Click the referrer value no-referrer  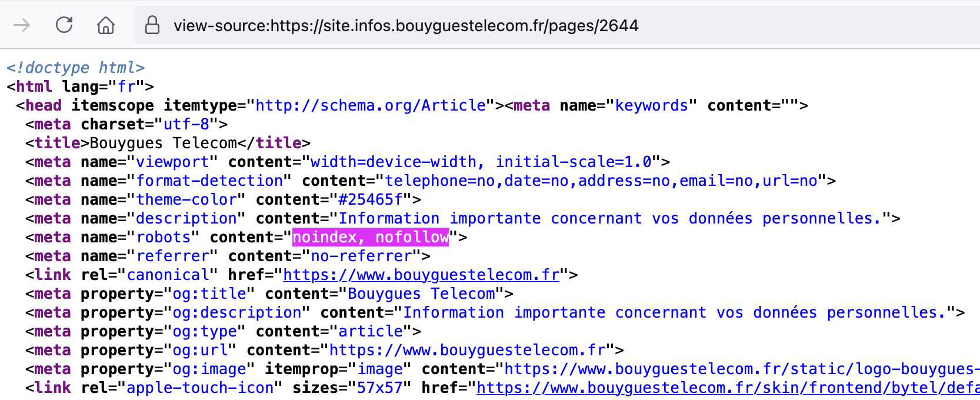pos(361,256)
